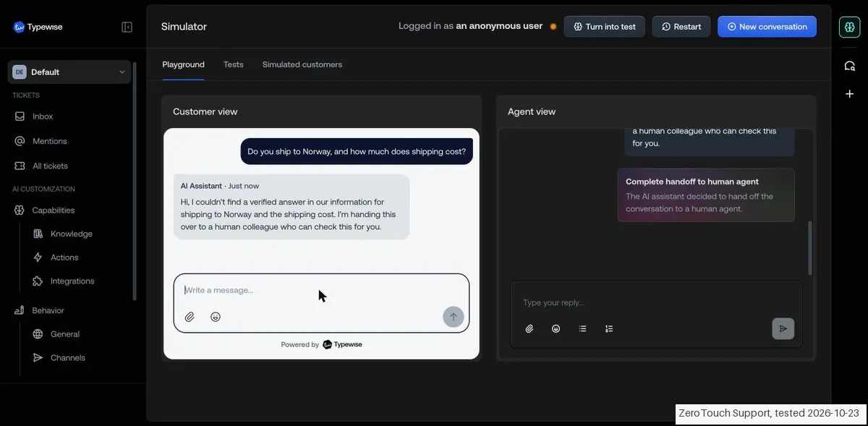Viewport: 868px width, 426px height.
Task: Click the chat search icon in right rail
Action: click(x=849, y=66)
